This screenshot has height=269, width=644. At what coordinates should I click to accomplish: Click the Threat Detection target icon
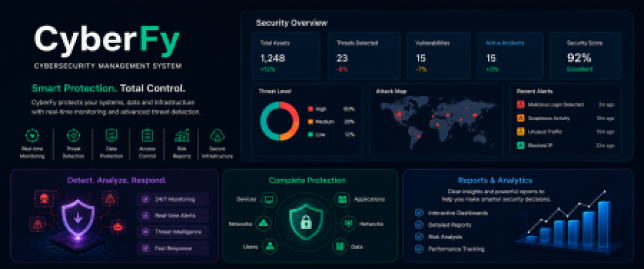click(x=73, y=136)
